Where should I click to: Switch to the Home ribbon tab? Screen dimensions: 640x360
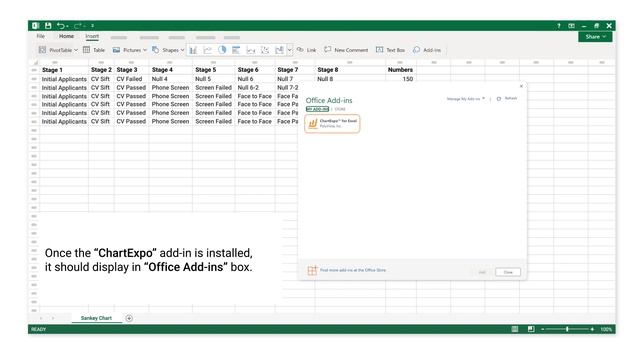[x=66, y=36]
